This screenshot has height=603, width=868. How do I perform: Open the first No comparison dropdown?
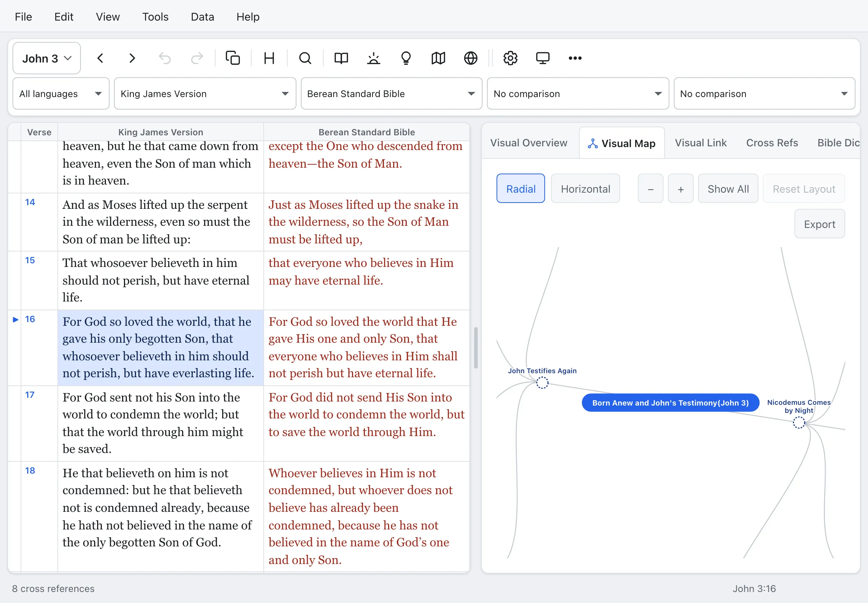[x=577, y=94]
